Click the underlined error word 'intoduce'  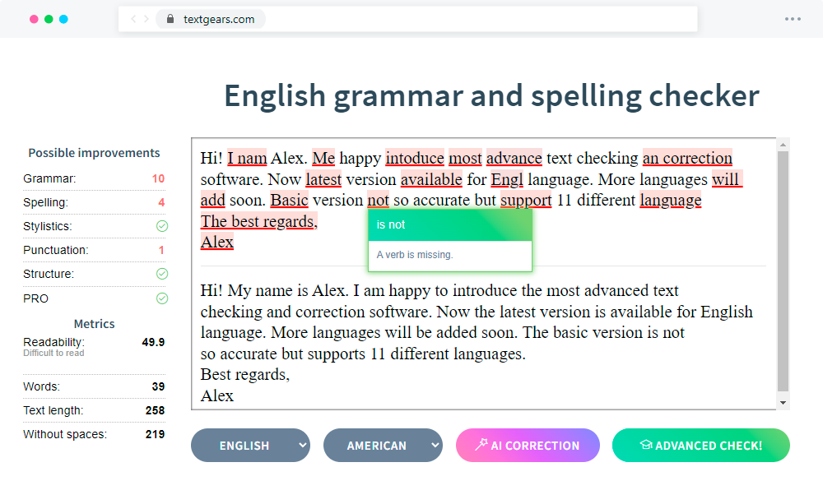tap(415, 157)
